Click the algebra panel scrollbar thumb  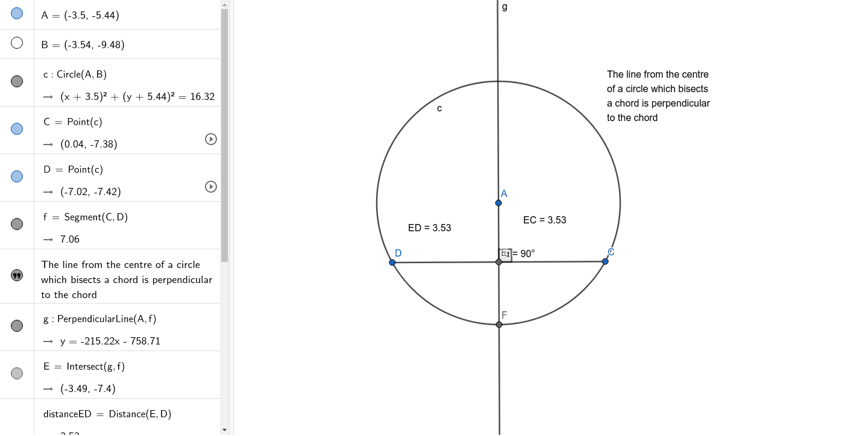[x=225, y=135]
